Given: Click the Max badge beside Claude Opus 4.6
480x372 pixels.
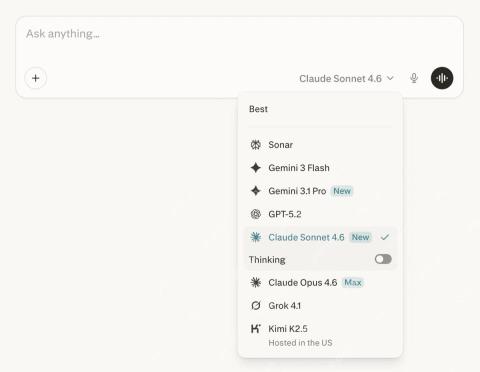Looking at the screenshot, I should (353, 283).
